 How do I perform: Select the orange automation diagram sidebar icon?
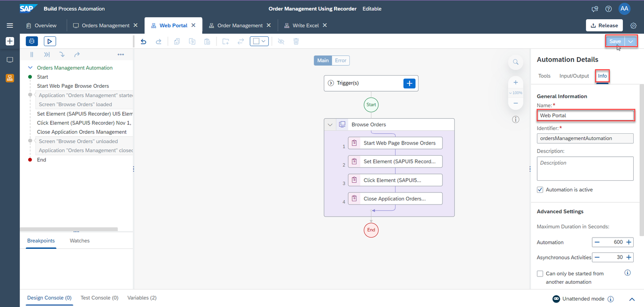10,78
